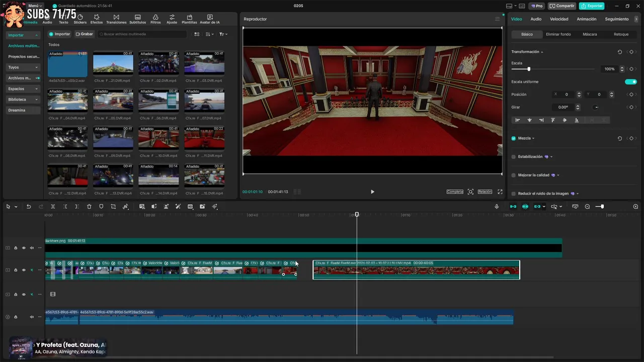Enable the Estabilización checkbox
Screen dimensions: 644x362
(514, 157)
